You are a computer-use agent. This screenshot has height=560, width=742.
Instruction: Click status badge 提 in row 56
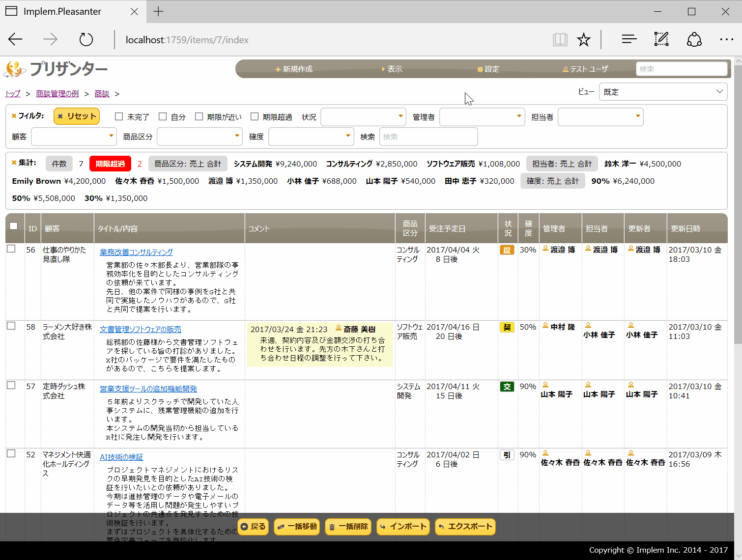click(507, 250)
